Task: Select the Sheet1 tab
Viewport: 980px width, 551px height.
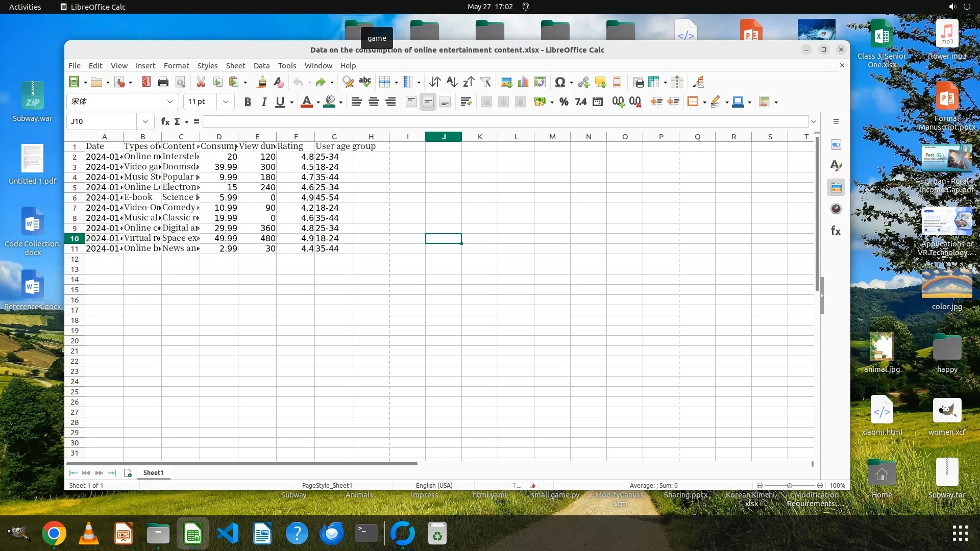Action: (x=153, y=472)
